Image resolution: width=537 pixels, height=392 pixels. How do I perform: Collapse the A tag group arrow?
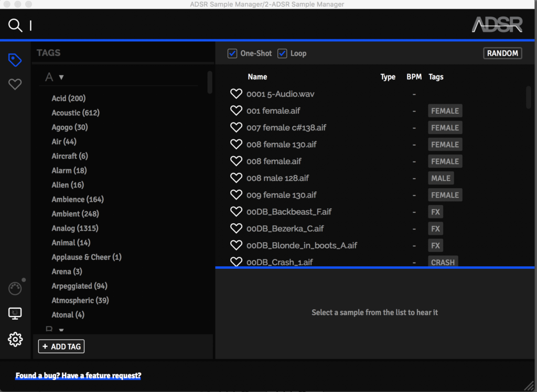point(61,78)
